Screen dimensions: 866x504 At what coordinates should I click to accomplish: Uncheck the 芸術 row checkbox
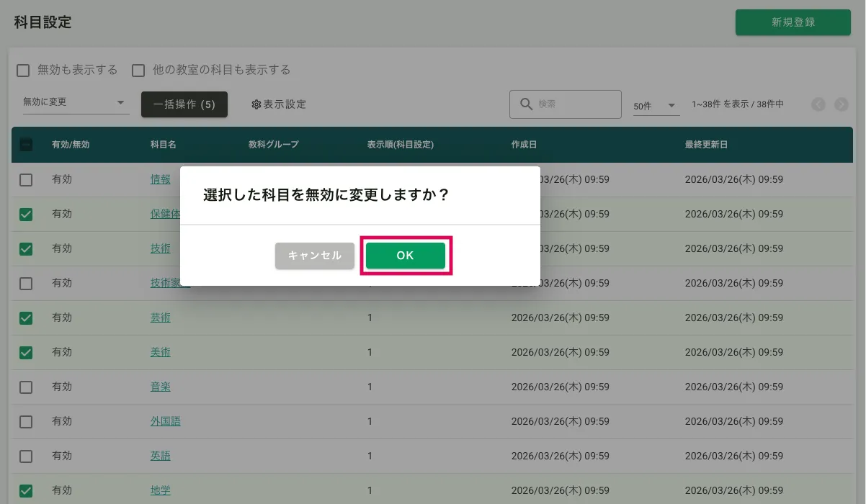pyautogui.click(x=26, y=318)
